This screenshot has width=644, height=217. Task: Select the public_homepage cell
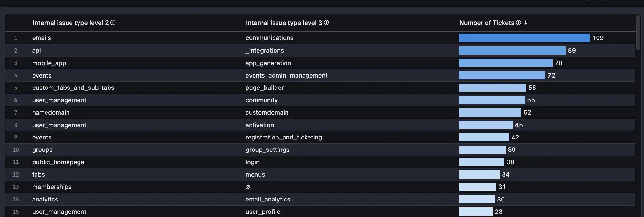58,162
